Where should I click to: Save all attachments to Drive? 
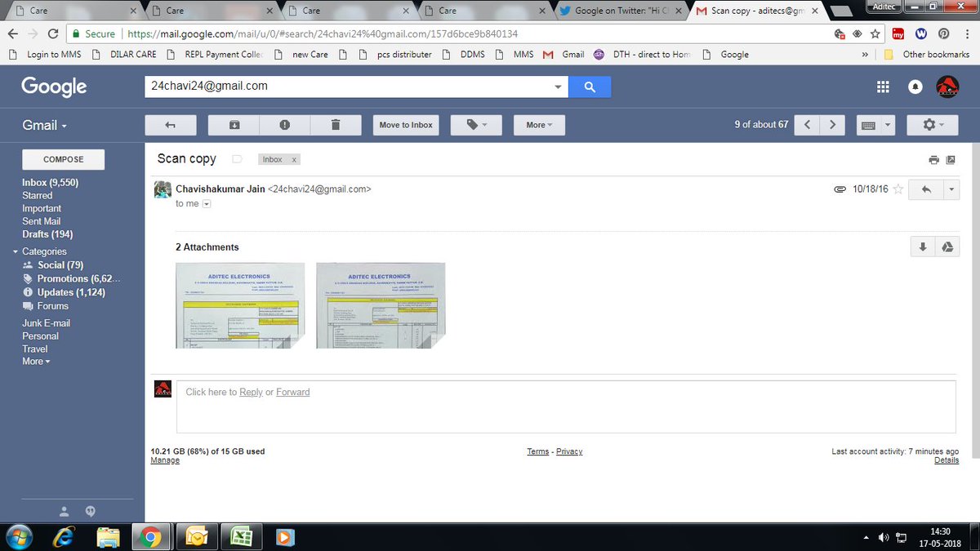947,247
